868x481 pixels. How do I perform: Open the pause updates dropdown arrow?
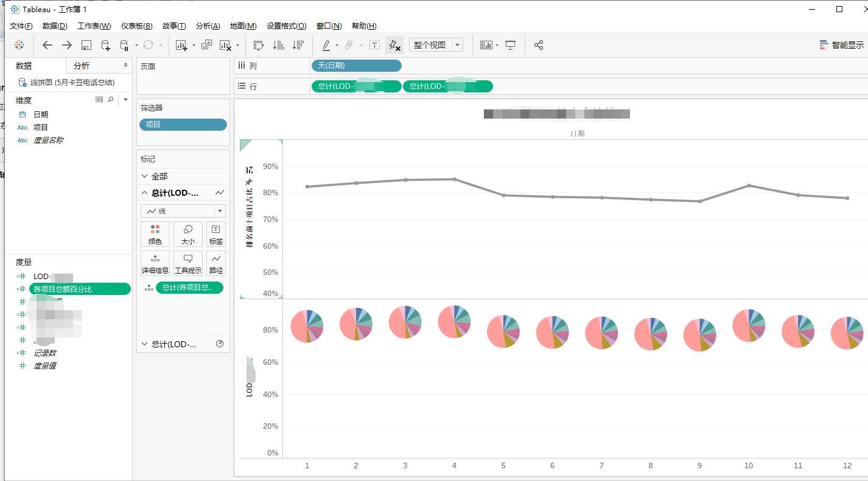(136, 46)
